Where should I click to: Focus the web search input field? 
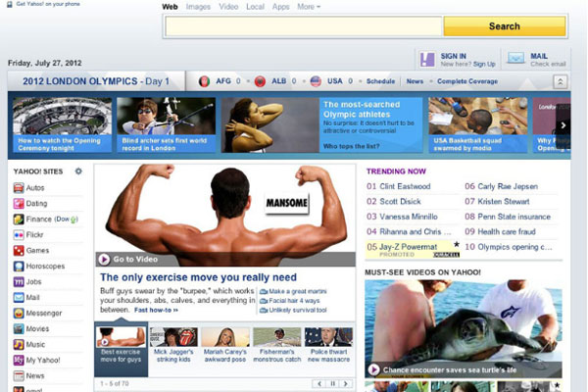(x=304, y=26)
